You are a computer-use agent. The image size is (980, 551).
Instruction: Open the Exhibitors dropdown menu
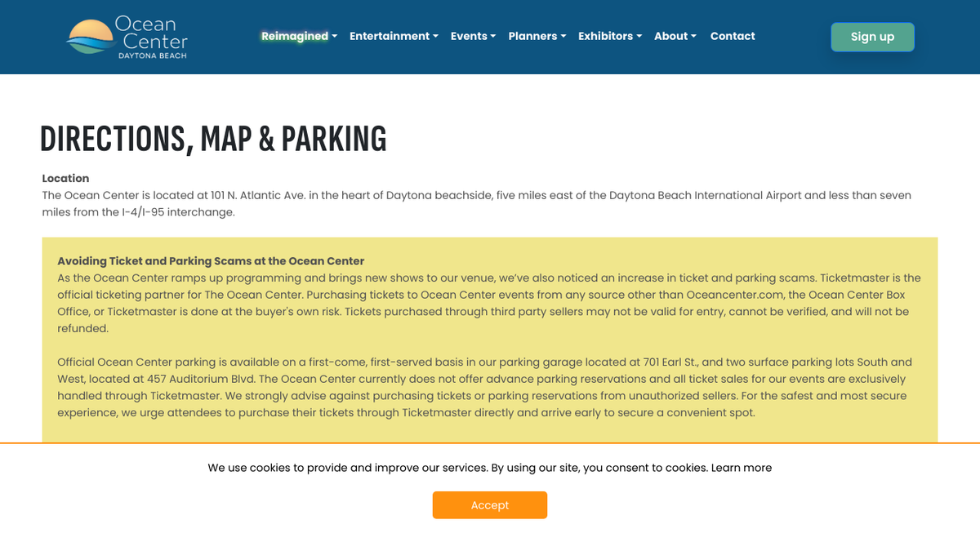pos(610,36)
